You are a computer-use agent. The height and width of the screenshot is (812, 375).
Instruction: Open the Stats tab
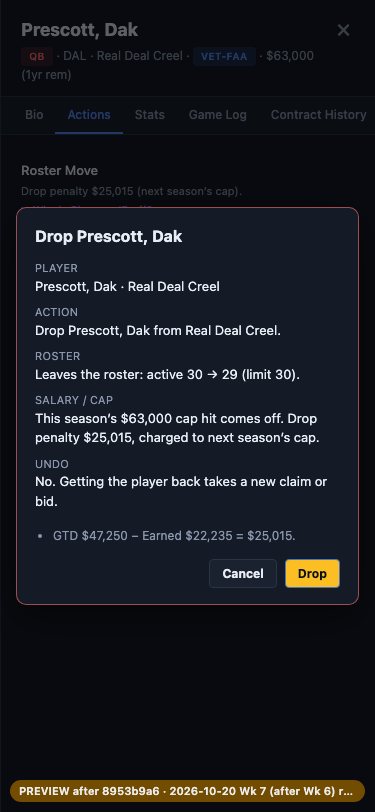click(150, 114)
